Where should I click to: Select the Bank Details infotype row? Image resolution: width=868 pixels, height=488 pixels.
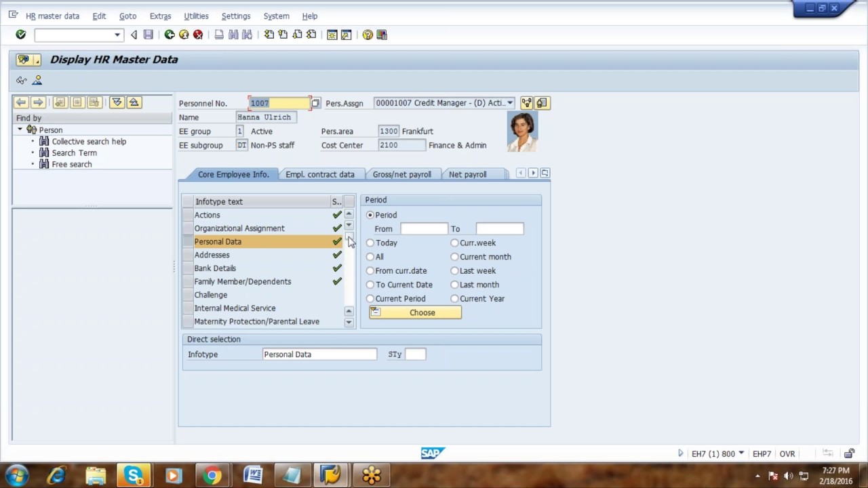click(262, 268)
